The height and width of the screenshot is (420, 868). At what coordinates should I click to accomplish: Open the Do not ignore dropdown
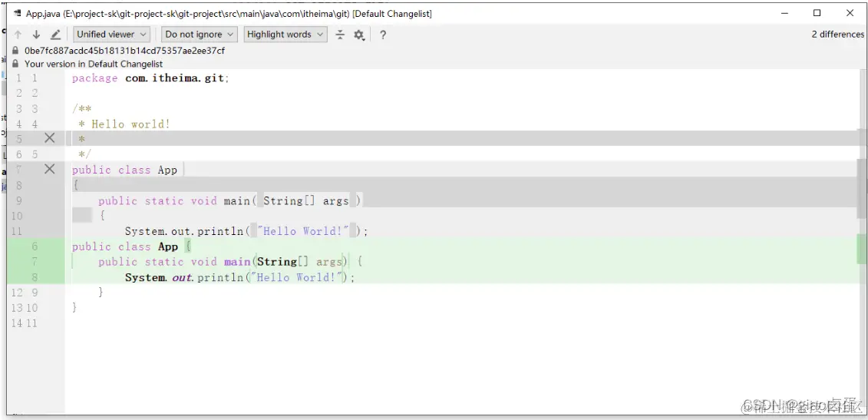[200, 35]
